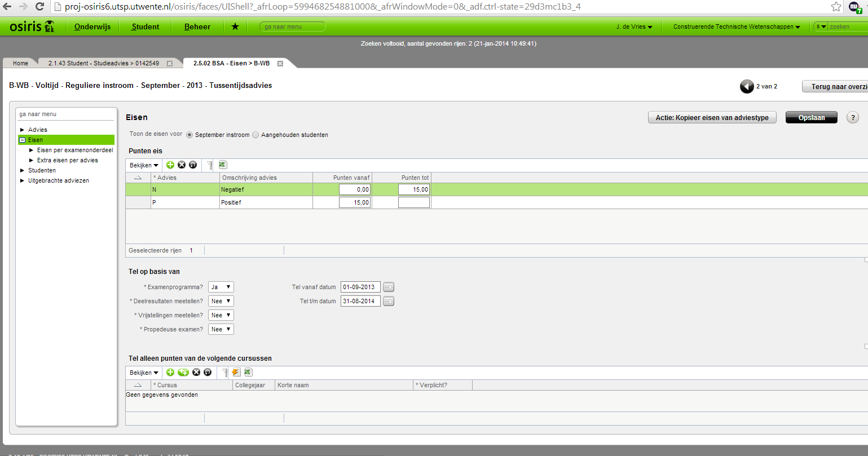Switch to the Home tab

click(20, 63)
